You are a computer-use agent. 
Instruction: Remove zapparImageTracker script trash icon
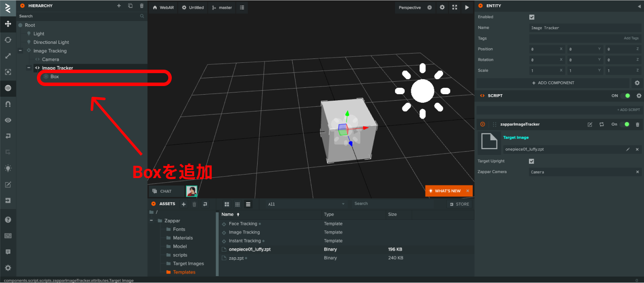click(x=637, y=124)
